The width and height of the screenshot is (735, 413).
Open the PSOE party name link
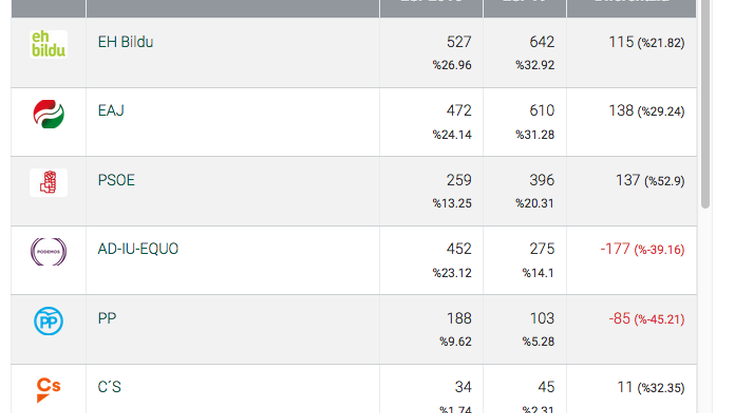116,180
